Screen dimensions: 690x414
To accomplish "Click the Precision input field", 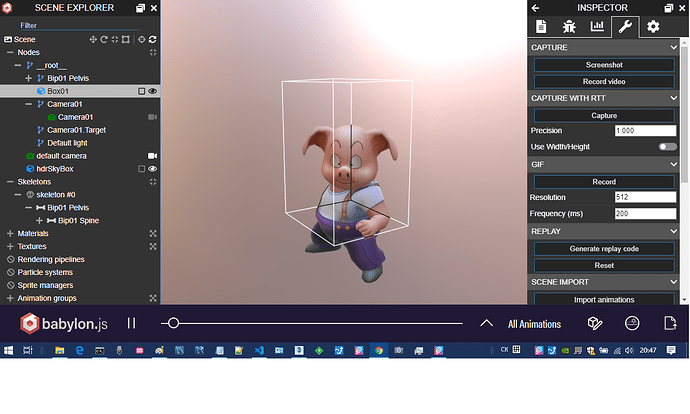I will pos(645,131).
